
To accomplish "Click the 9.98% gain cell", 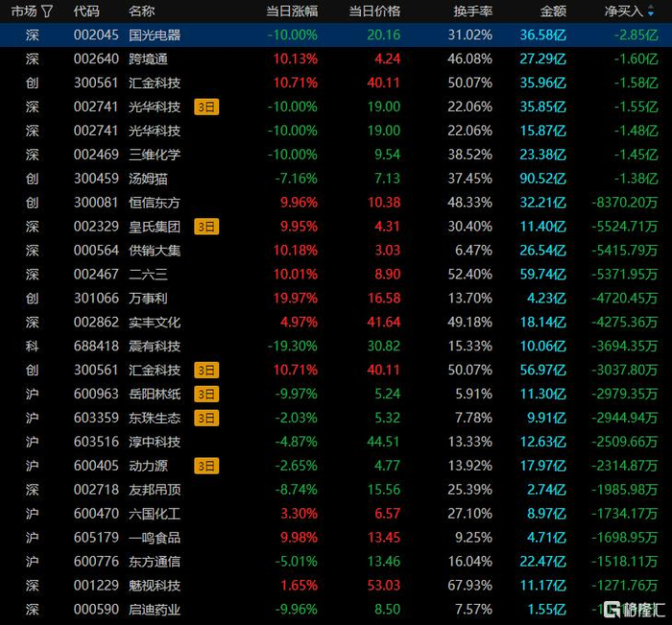I will [300, 538].
